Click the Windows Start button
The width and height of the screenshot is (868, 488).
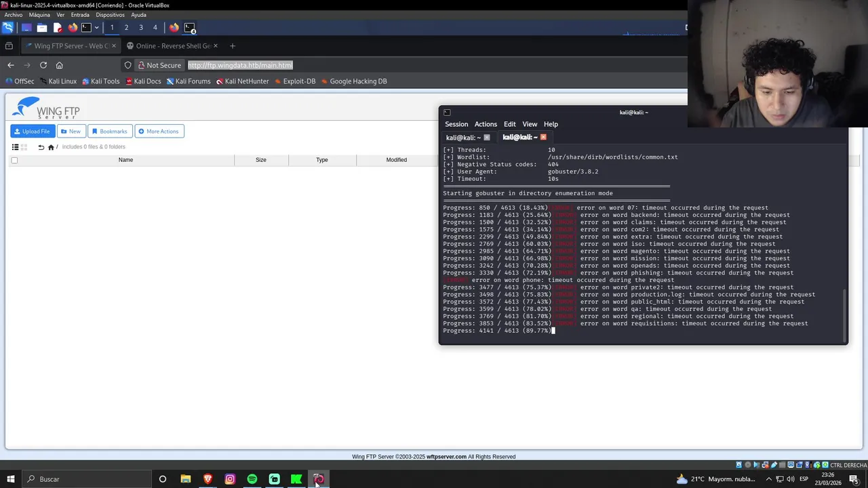(x=10, y=479)
